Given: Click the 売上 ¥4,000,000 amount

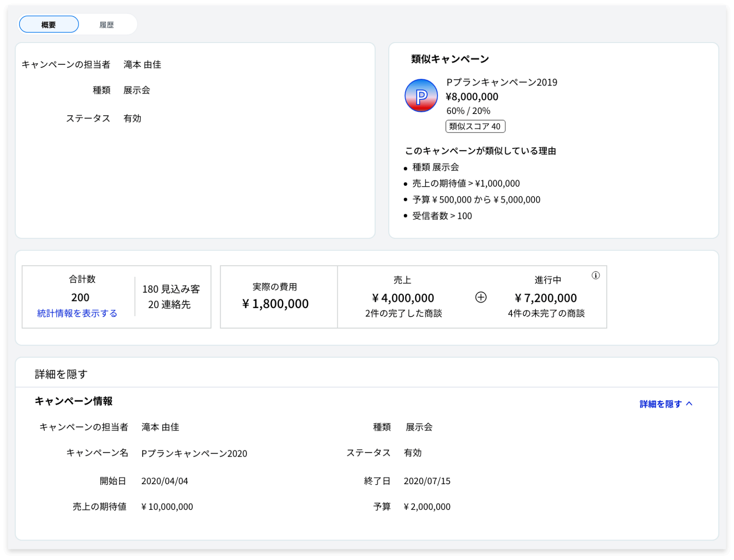Looking at the screenshot, I should pos(403,298).
